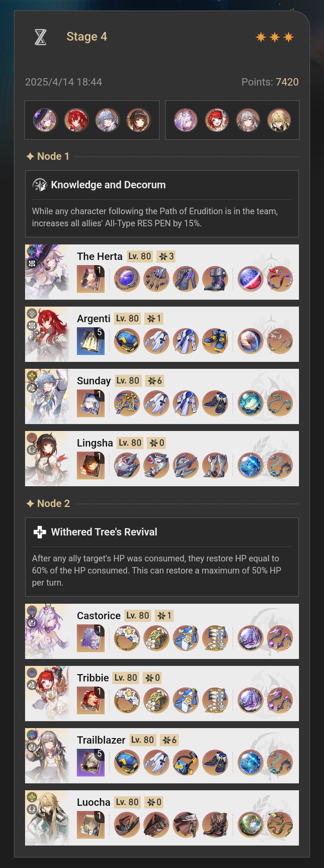
Task: Click first team's Argenti round avatar
Action: point(76,120)
